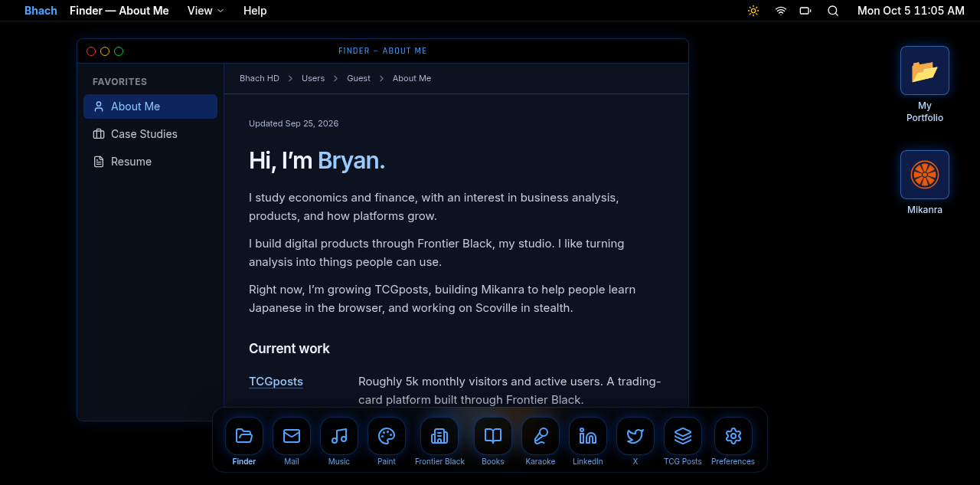The width and height of the screenshot is (980, 485).
Task: Click the Wi-Fi status icon
Action: [781, 11]
